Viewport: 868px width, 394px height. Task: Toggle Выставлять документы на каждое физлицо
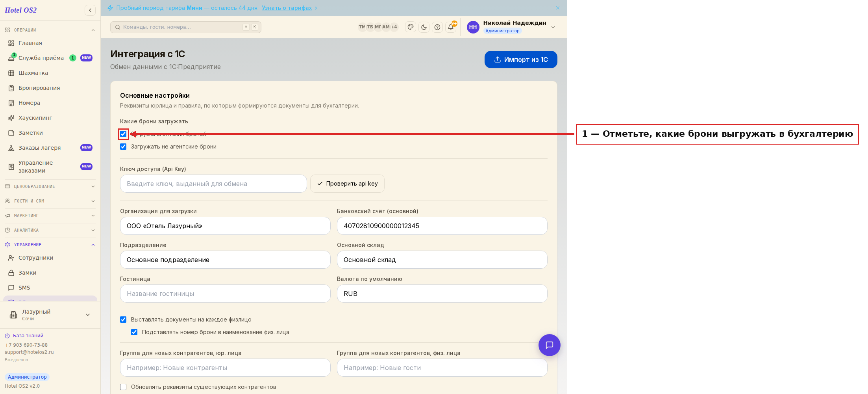[x=123, y=320]
